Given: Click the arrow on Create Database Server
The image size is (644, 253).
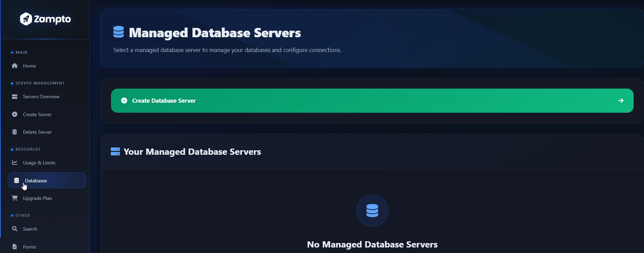Looking at the screenshot, I should click(x=621, y=101).
